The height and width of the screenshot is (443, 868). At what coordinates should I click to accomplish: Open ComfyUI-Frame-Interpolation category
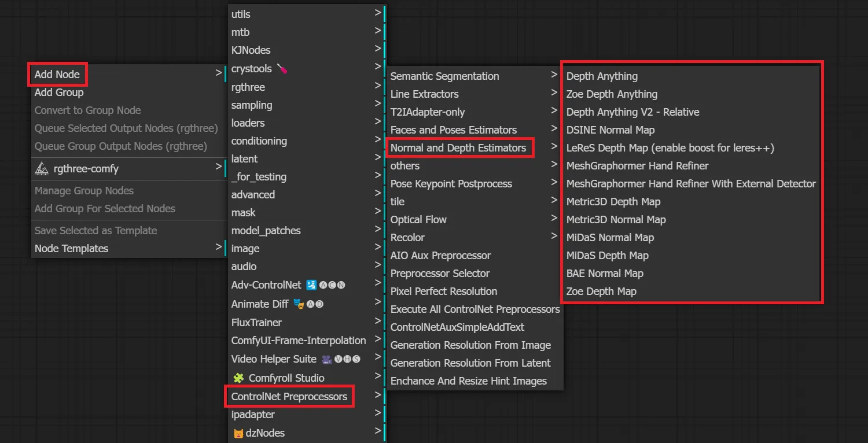pos(307,340)
